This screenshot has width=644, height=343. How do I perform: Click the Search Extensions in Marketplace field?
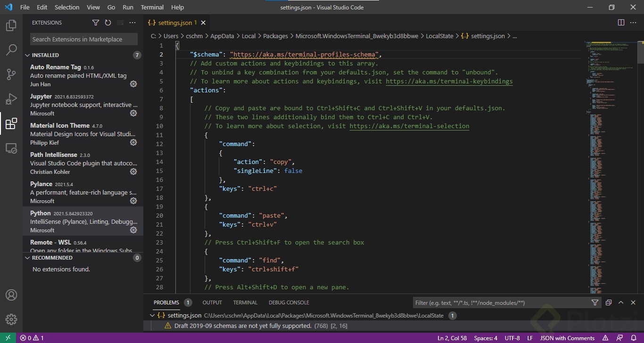(x=84, y=40)
